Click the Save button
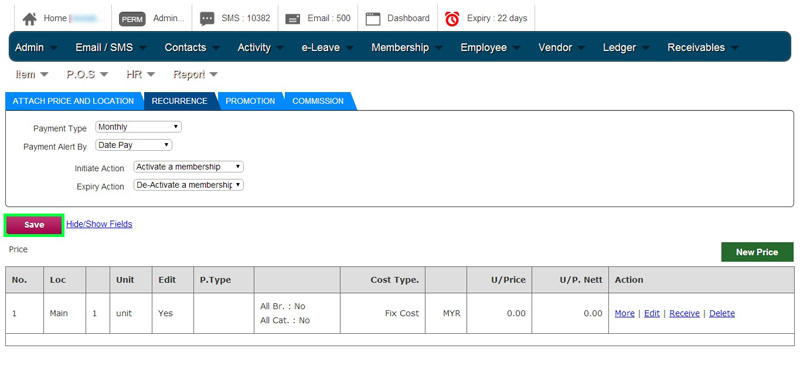Image resolution: width=800 pixels, height=369 pixels. click(x=34, y=225)
